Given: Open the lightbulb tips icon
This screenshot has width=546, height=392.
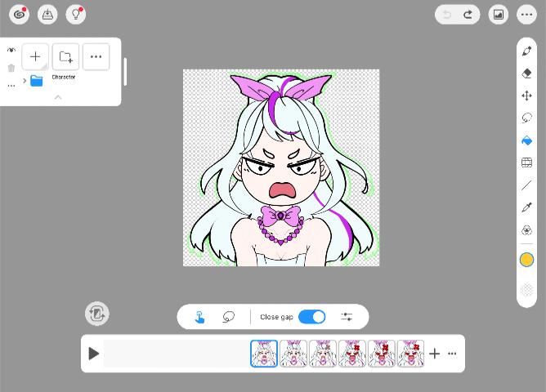Looking at the screenshot, I should (75, 15).
